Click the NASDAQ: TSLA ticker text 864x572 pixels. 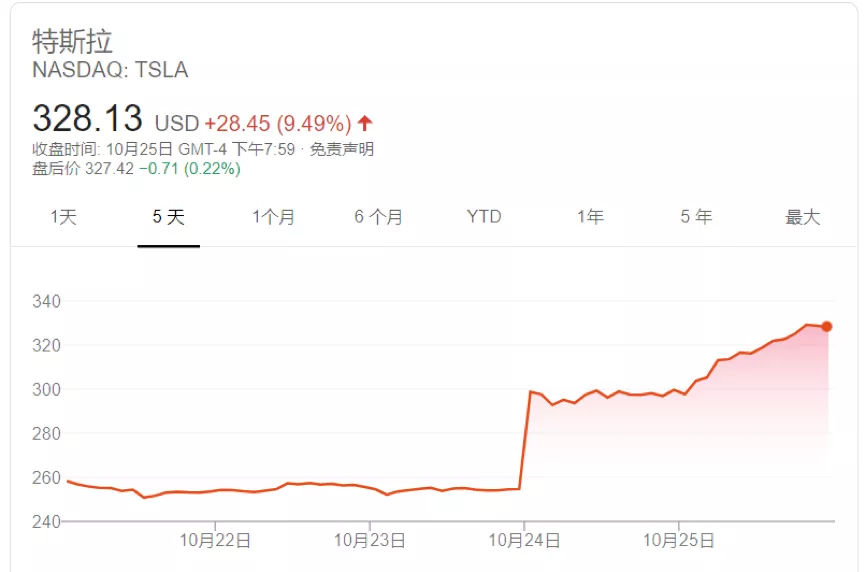pos(110,70)
